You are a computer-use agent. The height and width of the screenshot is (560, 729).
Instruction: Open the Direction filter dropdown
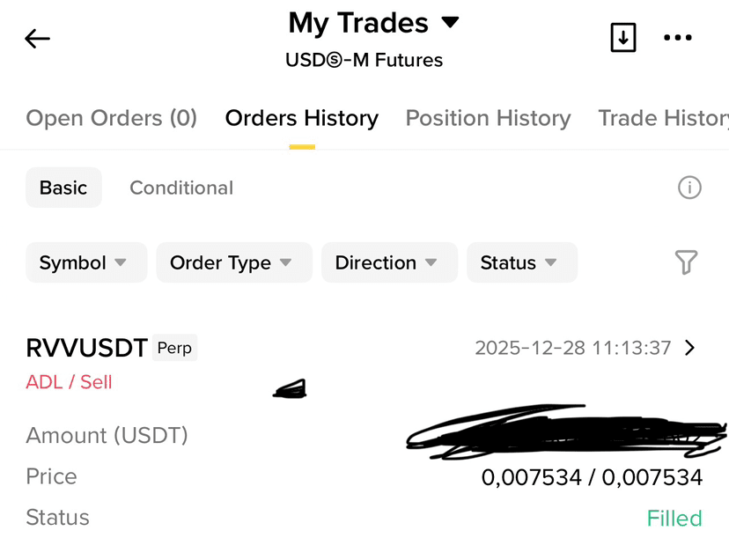[x=390, y=262]
